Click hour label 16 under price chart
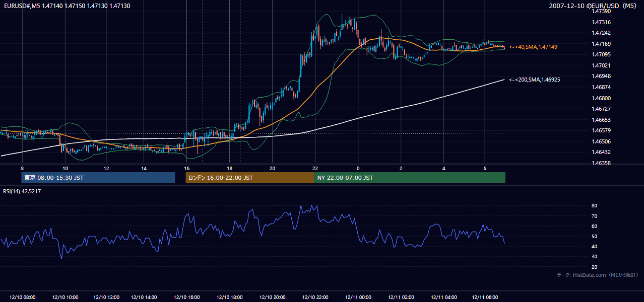Screen dimensions: 644x302 (186, 168)
